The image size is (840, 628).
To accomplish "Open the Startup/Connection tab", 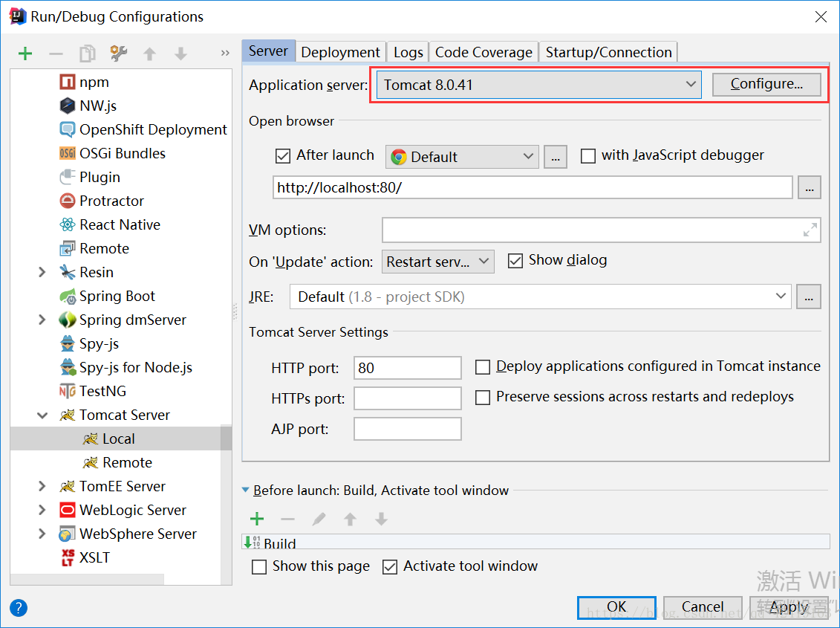I will (608, 52).
